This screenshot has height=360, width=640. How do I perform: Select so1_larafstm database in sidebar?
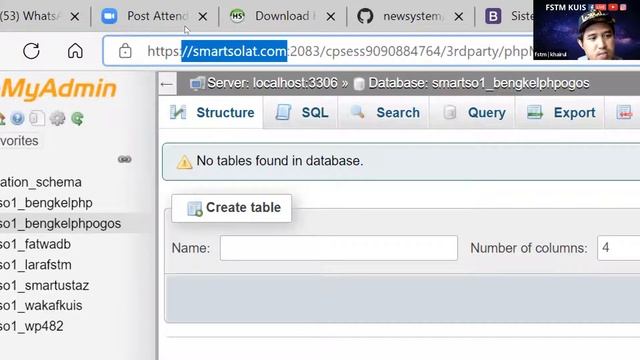(x=36, y=265)
